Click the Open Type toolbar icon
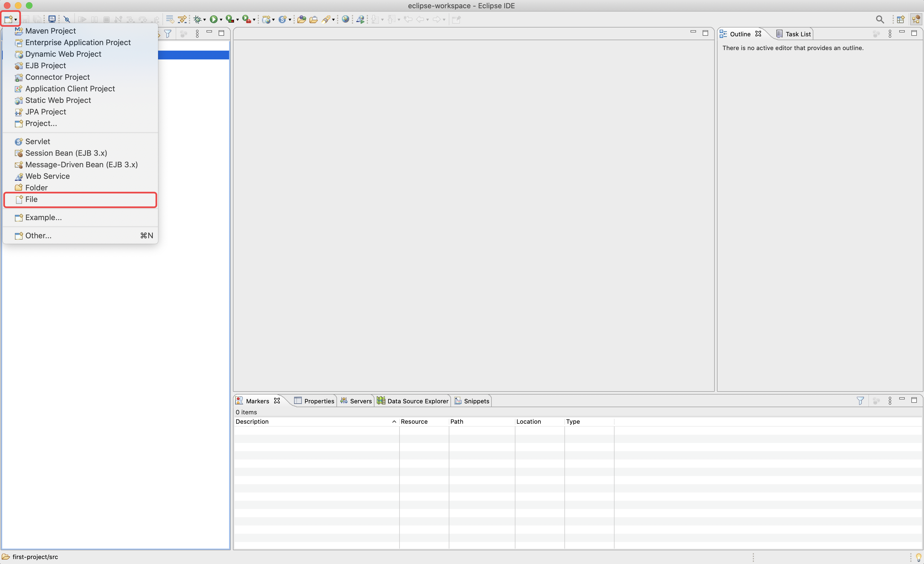 coord(301,19)
